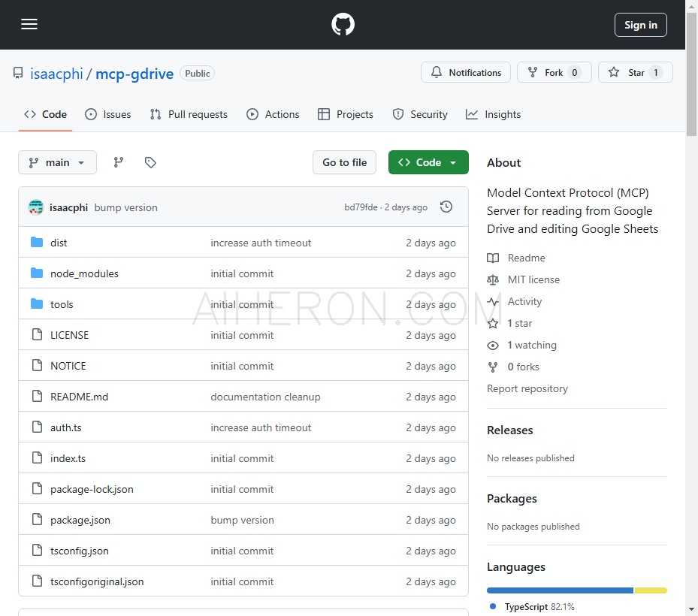Click the Go to file button
This screenshot has width=698, height=616.
344,162
